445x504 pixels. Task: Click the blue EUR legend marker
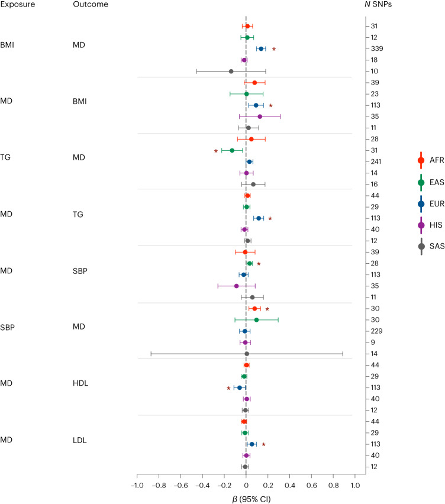pyautogui.click(x=421, y=203)
